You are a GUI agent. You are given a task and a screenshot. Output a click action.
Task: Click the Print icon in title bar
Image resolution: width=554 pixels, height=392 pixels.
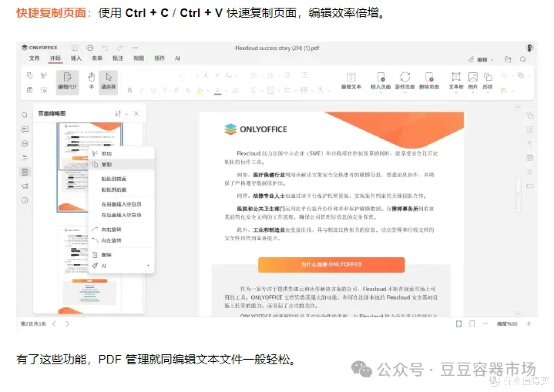90,48
